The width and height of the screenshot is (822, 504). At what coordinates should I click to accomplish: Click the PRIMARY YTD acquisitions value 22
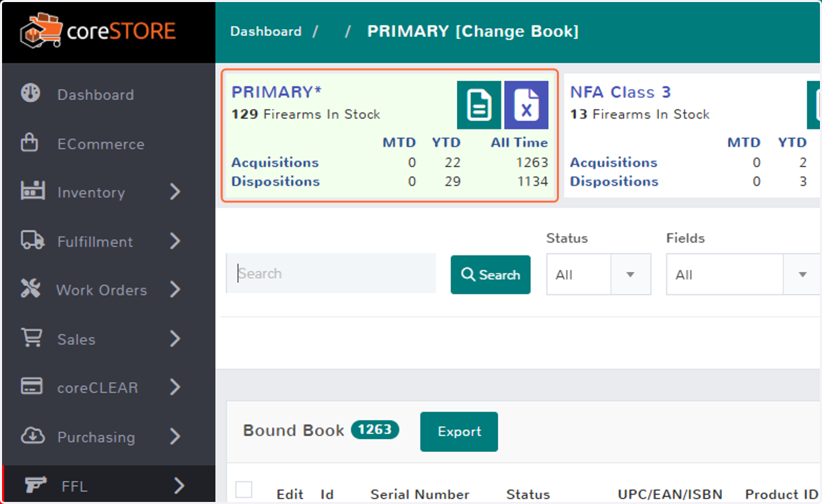[451, 162]
